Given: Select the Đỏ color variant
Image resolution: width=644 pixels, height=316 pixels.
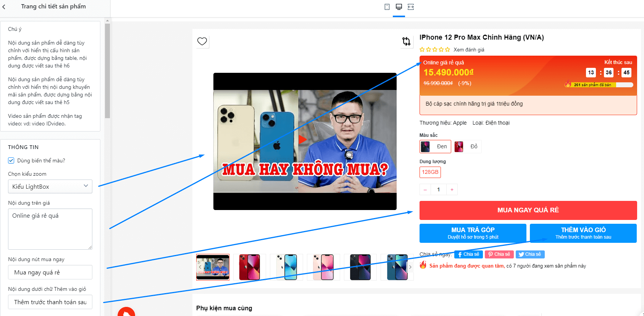Looking at the screenshot, I should pyautogui.click(x=467, y=146).
